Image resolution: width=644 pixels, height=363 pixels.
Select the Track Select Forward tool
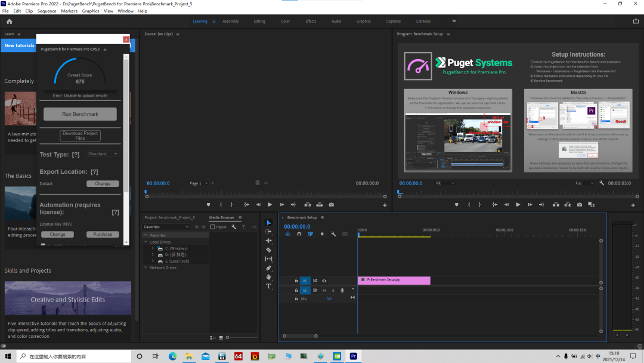pyautogui.click(x=268, y=232)
